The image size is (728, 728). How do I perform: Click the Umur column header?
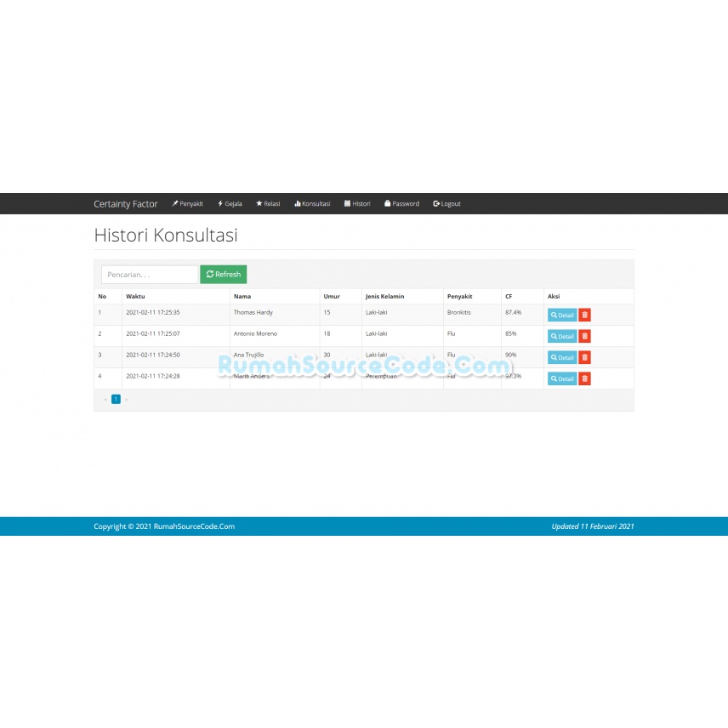[x=332, y=296]
